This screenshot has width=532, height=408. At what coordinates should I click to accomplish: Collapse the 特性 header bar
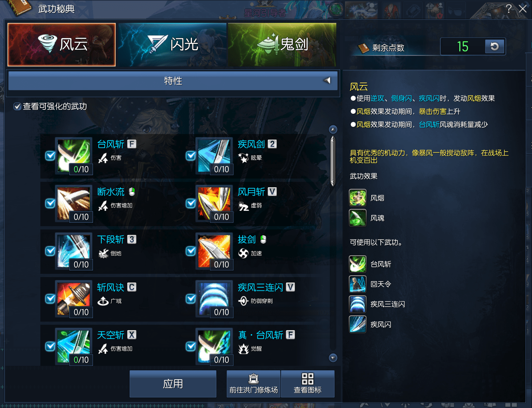coord(173,81)
